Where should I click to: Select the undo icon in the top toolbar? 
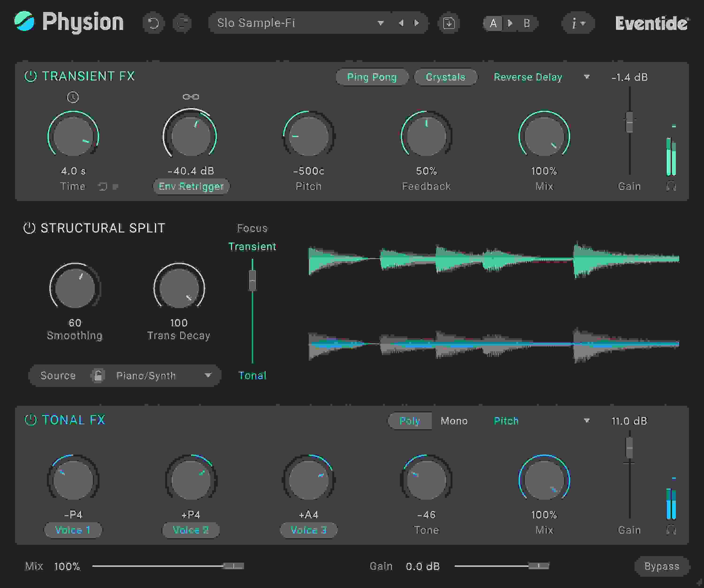tap(153, 23)
